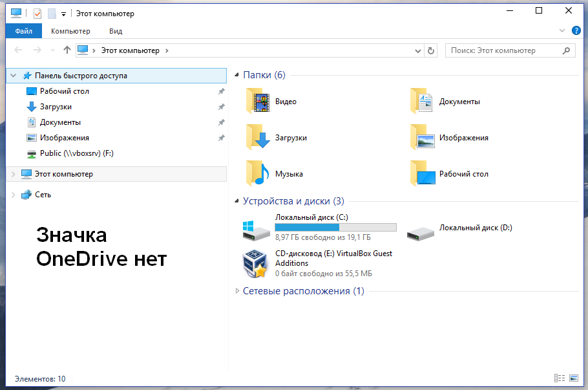
Task: Click the Загрузки arrow icon in quick access
Action: point(32,107)
